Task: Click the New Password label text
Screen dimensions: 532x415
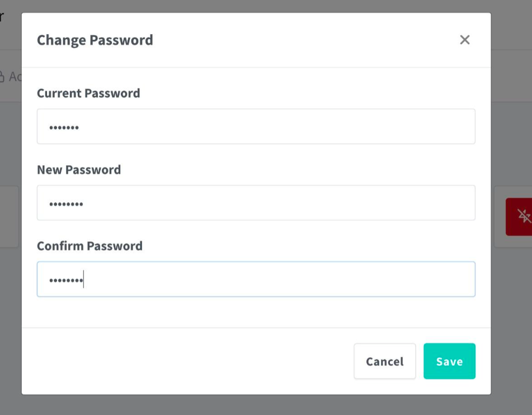Action: pyautogui.click(x=79, y=170)
